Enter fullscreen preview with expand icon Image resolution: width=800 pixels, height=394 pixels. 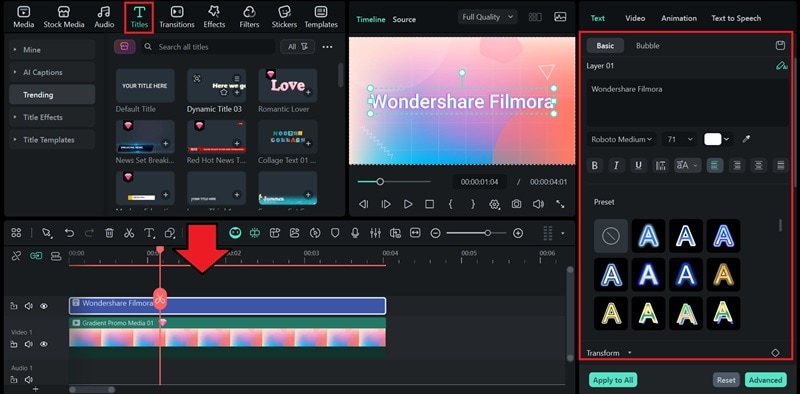560,204
